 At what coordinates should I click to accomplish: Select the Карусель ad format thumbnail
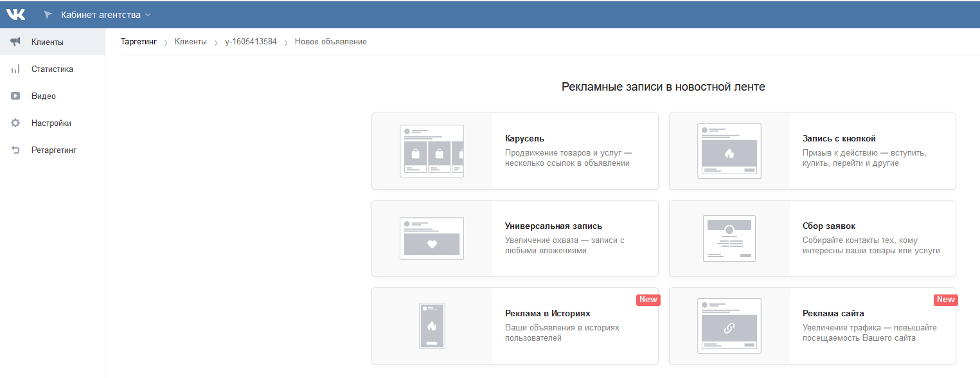(432, 151)
